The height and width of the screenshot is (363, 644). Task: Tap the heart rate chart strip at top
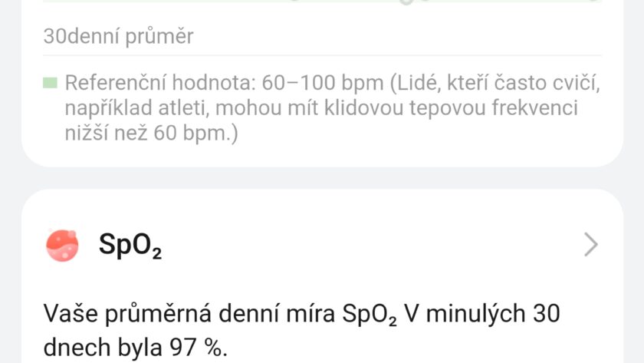coord(322,2)
